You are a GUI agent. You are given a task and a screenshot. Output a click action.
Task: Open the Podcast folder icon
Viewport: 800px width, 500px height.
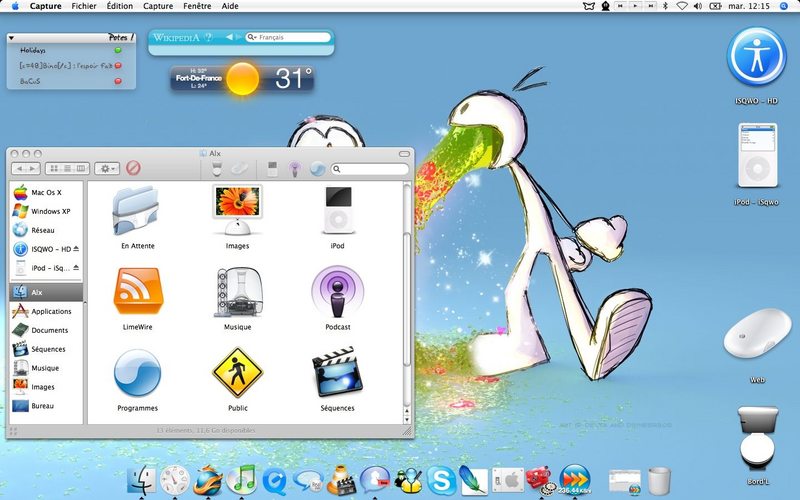pyautogui.click(x=337, y=292)
